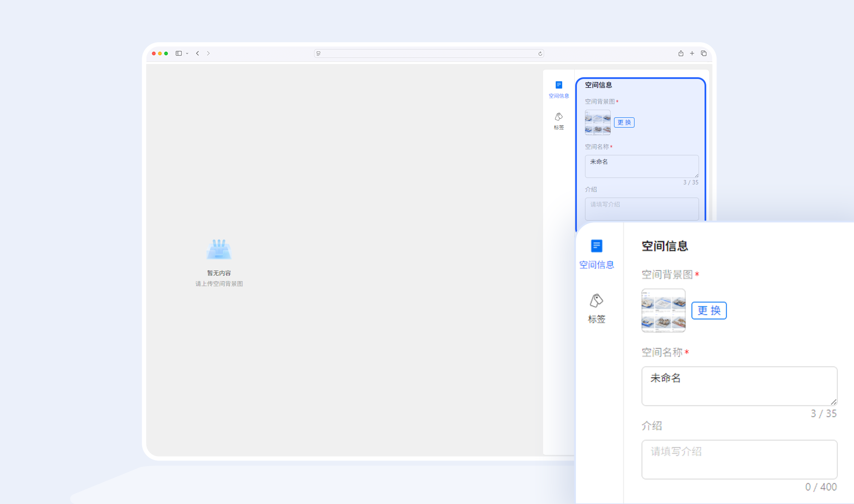Open the sidebar options chevron dropdown
Viewport: 854px width, 504px height.
[x=187, y=53]
